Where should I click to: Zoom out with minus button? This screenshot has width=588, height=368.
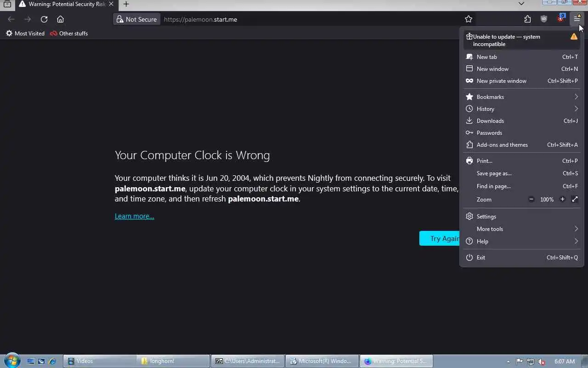531,200
